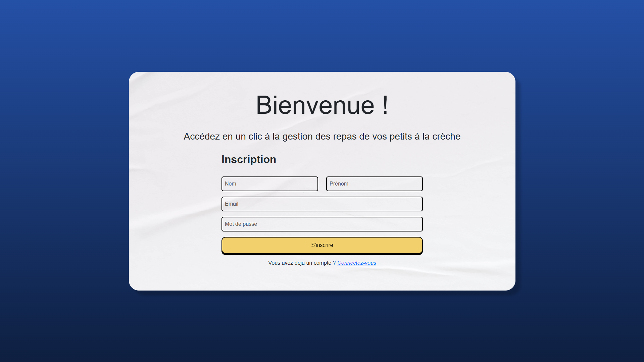Click the Inscription form heading
644x362 pixels.
[x=249, y=159]
